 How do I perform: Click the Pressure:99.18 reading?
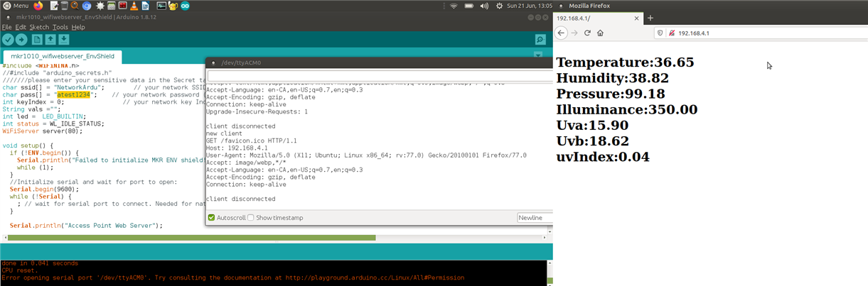(x=611, y=94)
